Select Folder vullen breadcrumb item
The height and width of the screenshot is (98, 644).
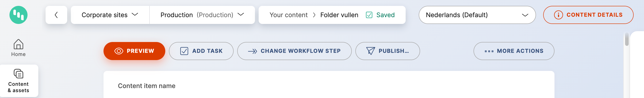pyautogui.click(x=339, y=15)
